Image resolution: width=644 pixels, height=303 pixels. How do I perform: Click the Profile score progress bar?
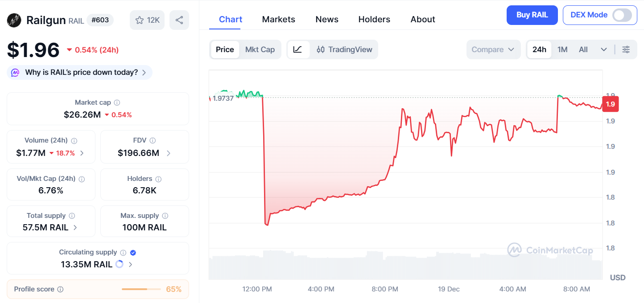[x=141, y=289]
